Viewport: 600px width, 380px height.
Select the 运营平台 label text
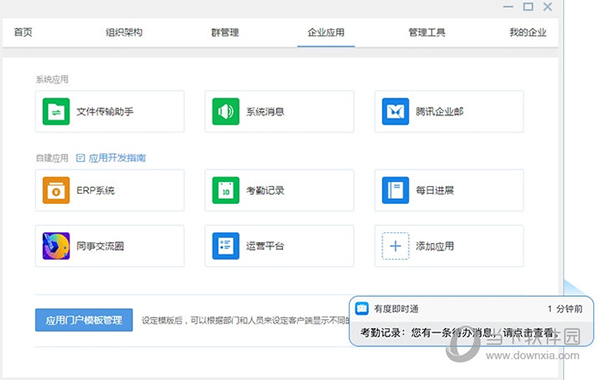265,246
